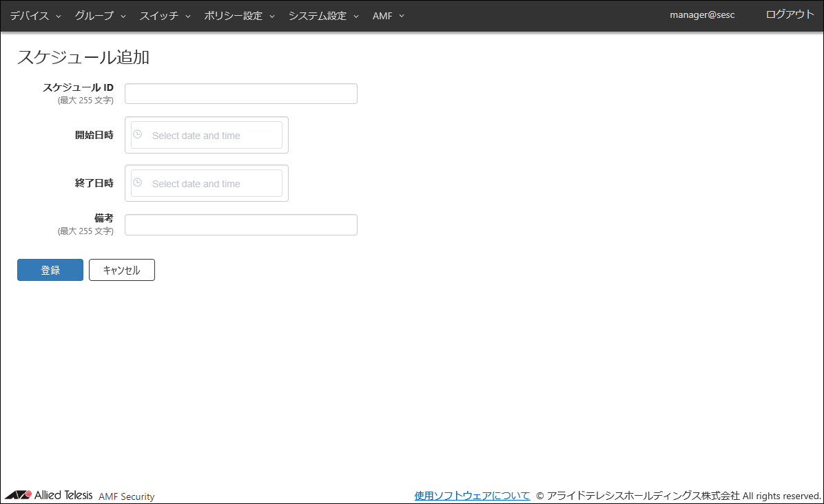
Task: Click the clock icon in the 開始日時 field
Action: point(138,135)
